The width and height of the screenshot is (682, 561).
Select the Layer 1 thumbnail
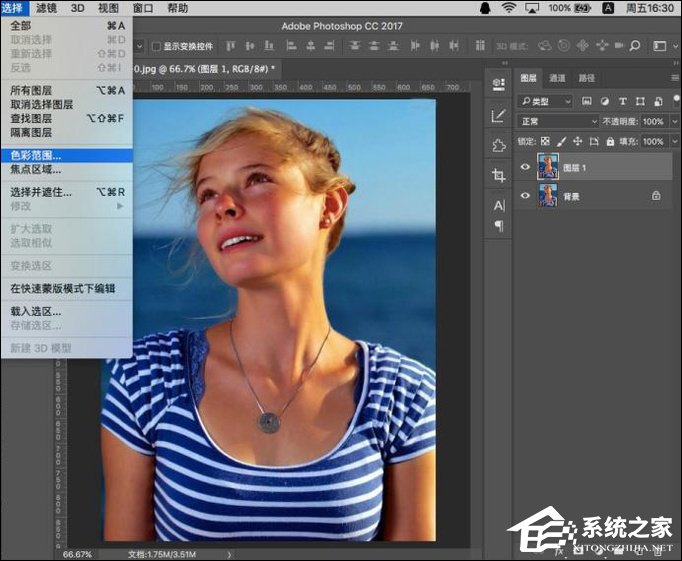click(x=548, y=167)
